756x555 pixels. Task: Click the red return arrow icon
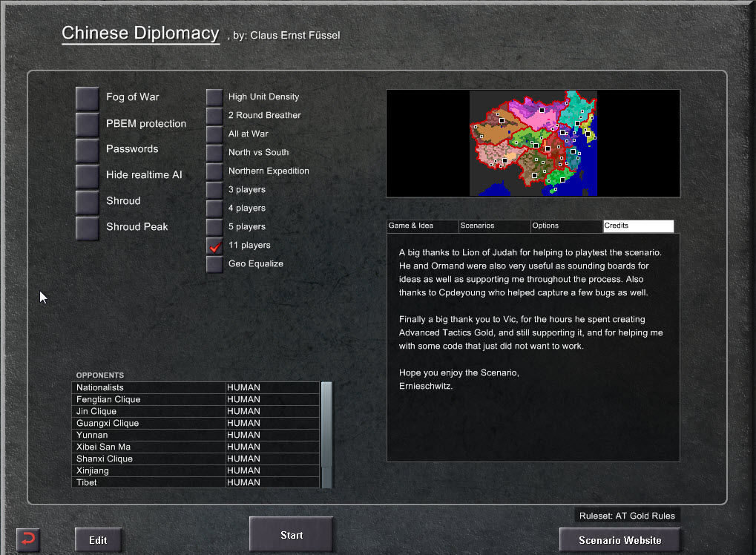(x=27, y=539)
